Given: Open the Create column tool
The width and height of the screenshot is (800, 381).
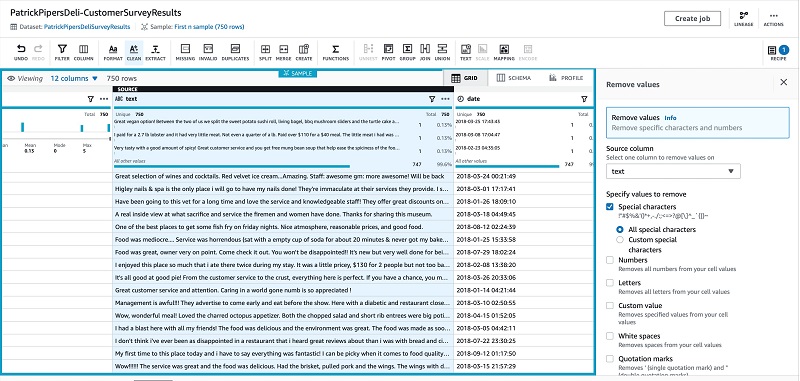Looking at the screenshot, I should tap(304, 52).
